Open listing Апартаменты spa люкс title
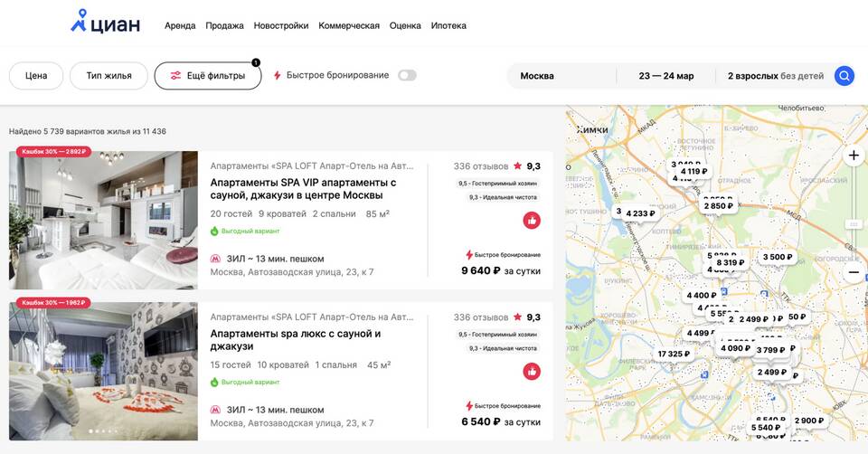Screen dimensions: 868x454 [295, 340]
